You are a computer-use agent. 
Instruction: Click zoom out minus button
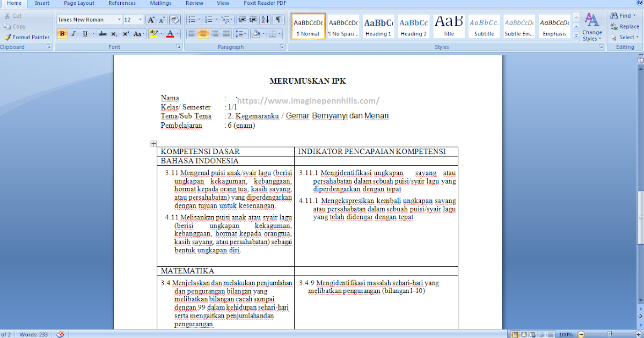tap(581, 334)
